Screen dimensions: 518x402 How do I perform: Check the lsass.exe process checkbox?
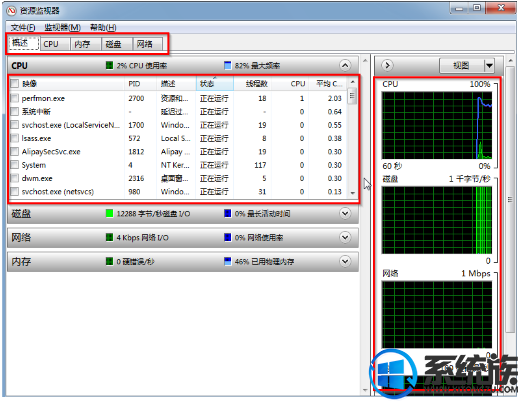[x=14, y=138]
